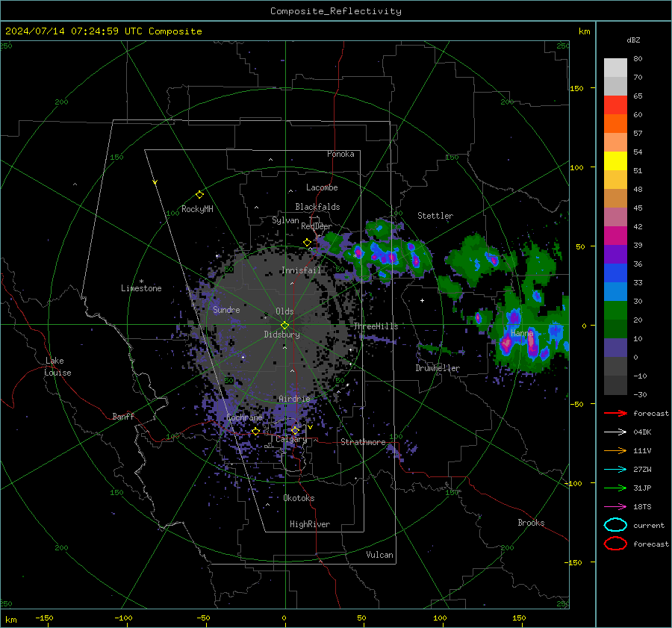Select the green swatch between 30 and 20

(615, 311)
